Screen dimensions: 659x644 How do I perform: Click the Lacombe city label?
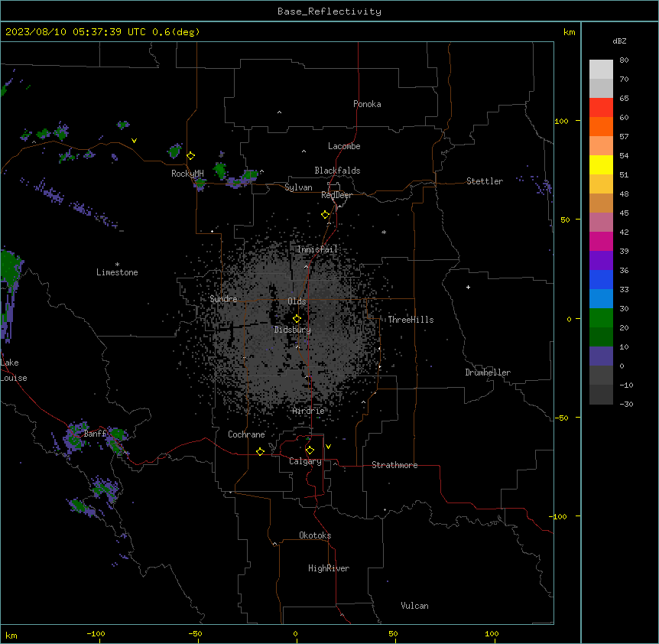(x=344, y=146)
